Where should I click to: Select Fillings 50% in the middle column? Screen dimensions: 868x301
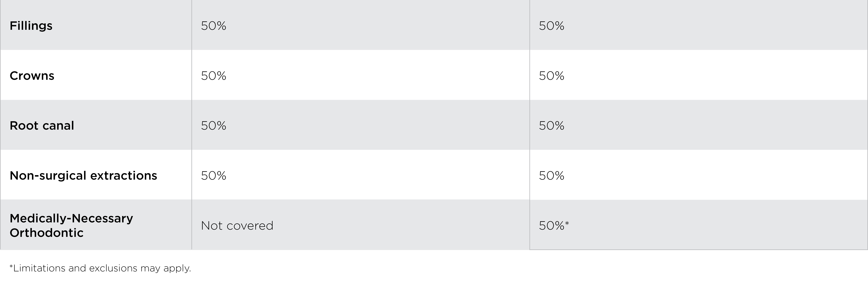coord(214,26)
